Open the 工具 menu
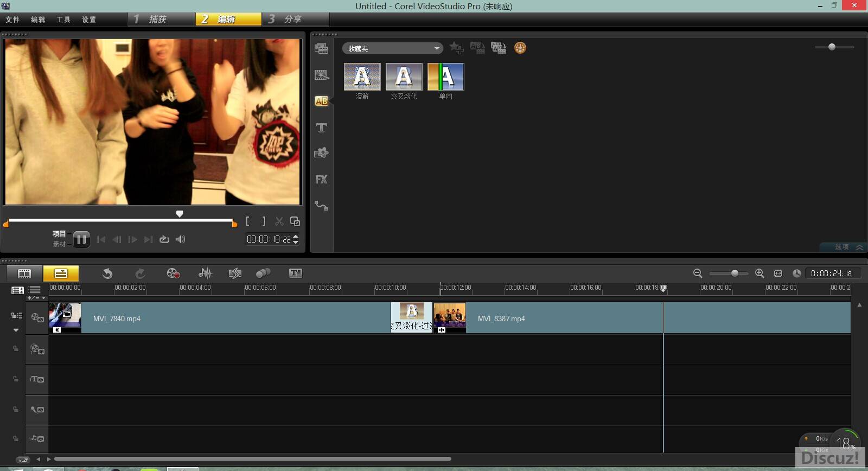 (x=63, y=20)
